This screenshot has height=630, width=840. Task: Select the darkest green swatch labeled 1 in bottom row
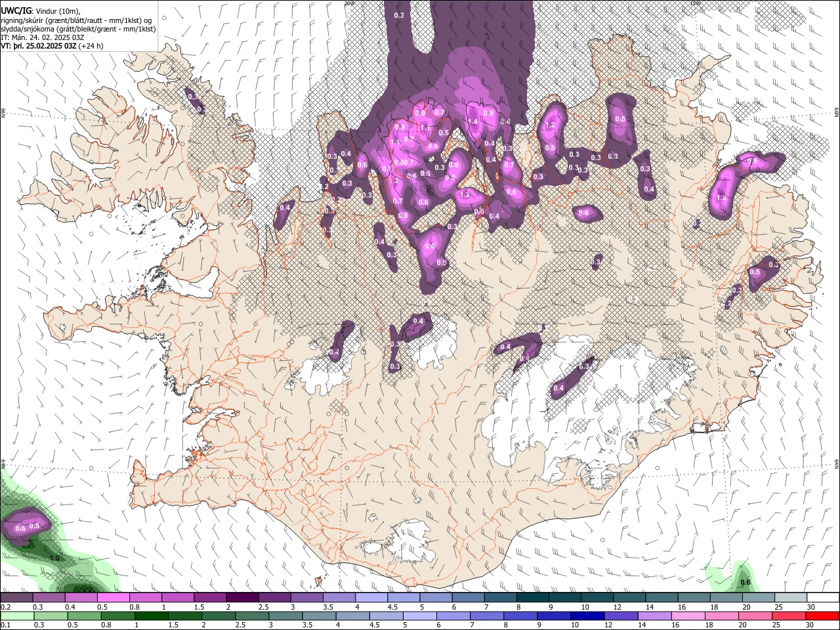click(150, 616)
